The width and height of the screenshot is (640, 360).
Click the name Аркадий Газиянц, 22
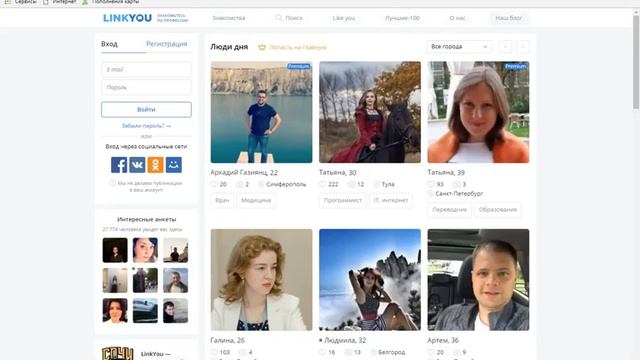point(244,173)
